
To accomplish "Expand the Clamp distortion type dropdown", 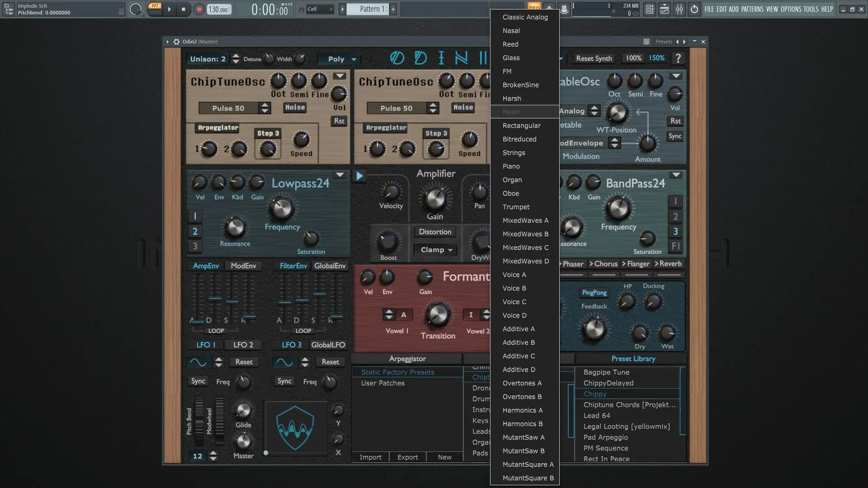I will click(436, 250).
